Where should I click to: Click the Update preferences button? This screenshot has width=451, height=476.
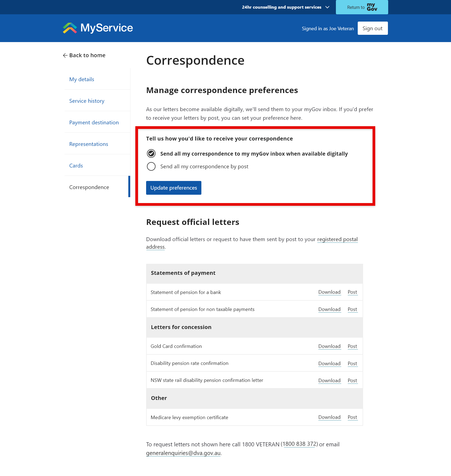[174, 188]
